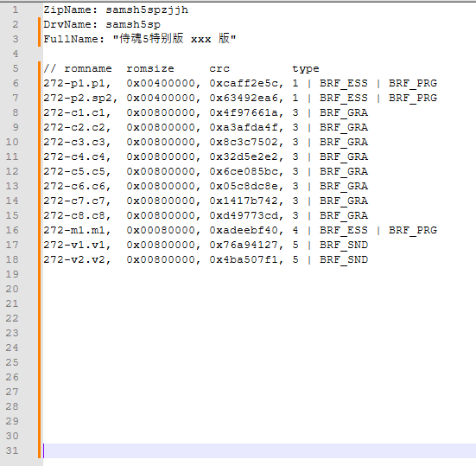This screenshot has height=466, width=476.
Task: Click BRF_ESS on the 272-p2.sp2 row
Action: coord(344,99)
